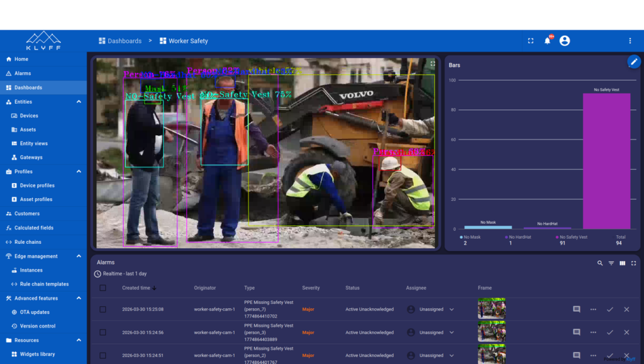This screenshot has width=644, height=364.
Task: Open Rule chains from sidebar
Action: point(28,242)
